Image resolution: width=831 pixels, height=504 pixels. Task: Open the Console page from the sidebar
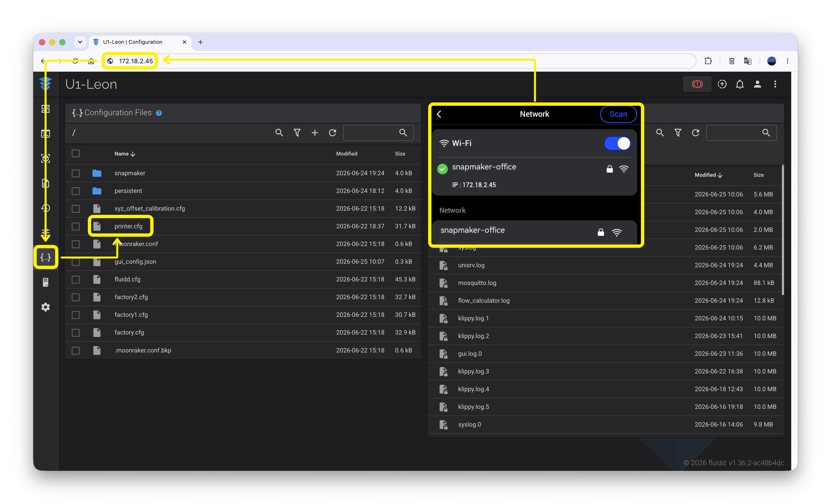click(46, 134)
